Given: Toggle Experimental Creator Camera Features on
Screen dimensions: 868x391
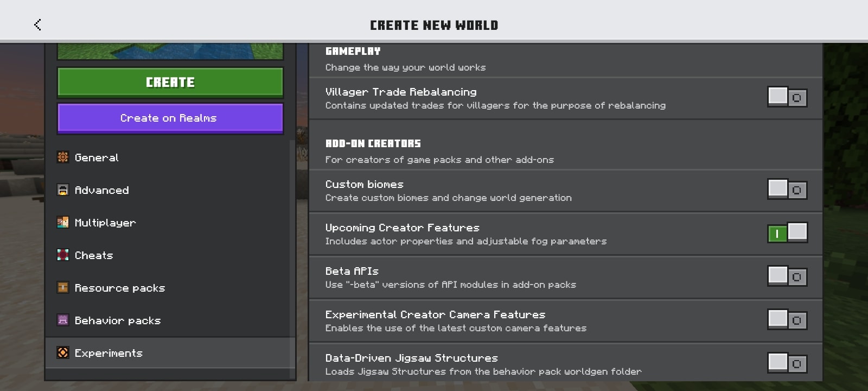Looking at the screenshot, I should 787,320.
